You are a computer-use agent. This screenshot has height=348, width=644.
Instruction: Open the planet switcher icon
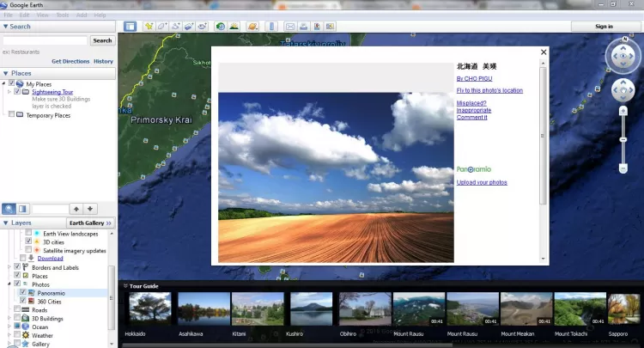pyautogui.click(x=253, y=27)
